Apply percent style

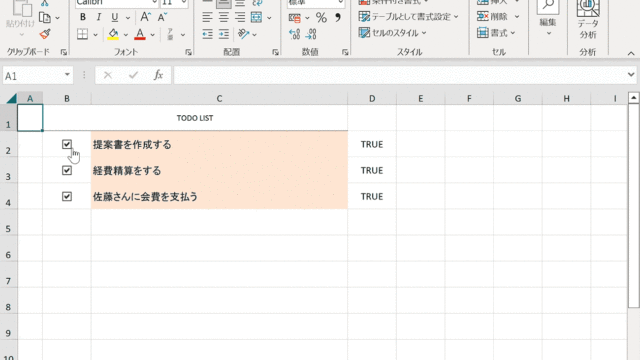[x=321, y=18]
